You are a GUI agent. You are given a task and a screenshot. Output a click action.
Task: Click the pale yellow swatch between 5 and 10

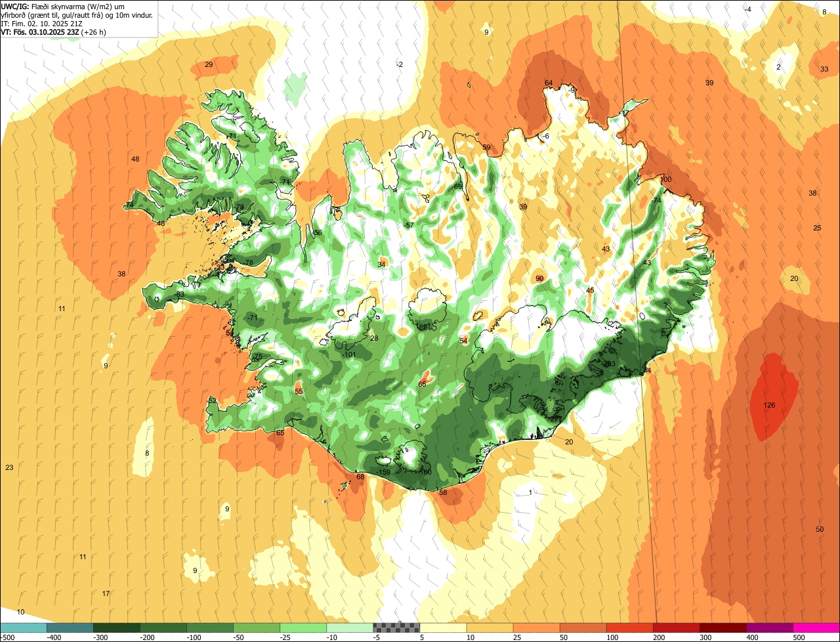pyautogui.click(x=443, y=628)
